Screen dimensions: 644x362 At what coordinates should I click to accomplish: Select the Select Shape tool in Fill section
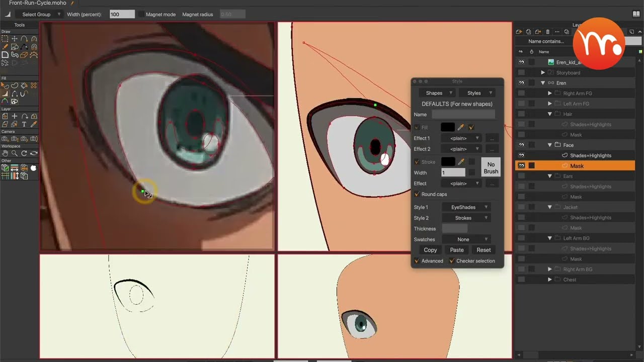pyautogui.click(x=5, y=85)
